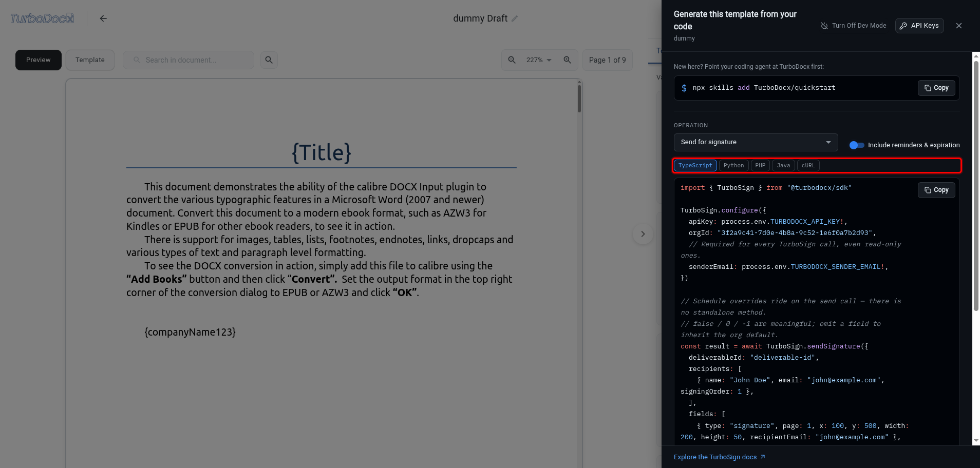The height and width of the screenshot is (468, 980).
Task: Edit the dummy Draft title pencil icon
Action: [515, 18]
